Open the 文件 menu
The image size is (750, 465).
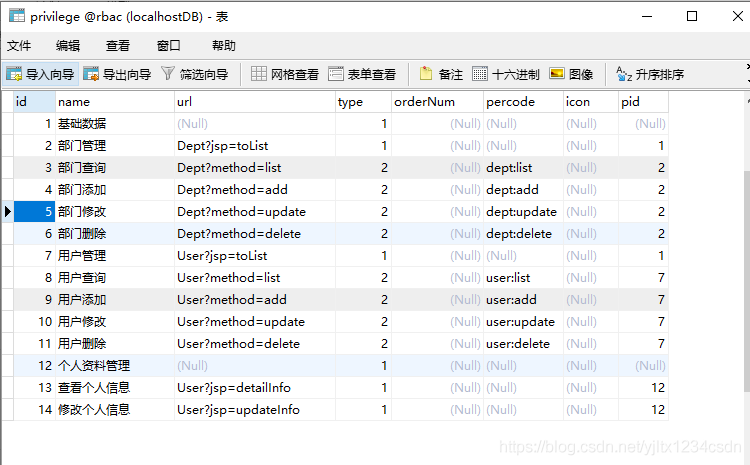pyautogui.click(x=19, y=45)
